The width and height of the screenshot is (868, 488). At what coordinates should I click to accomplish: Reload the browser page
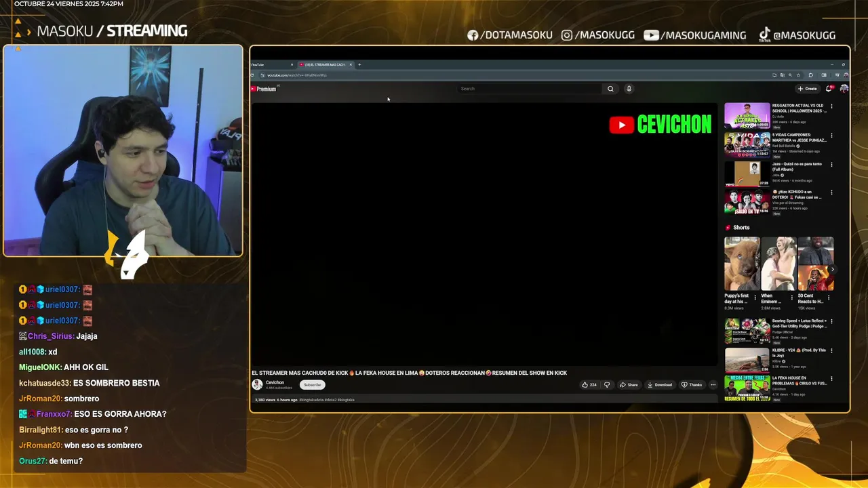(x=253, y=75)
